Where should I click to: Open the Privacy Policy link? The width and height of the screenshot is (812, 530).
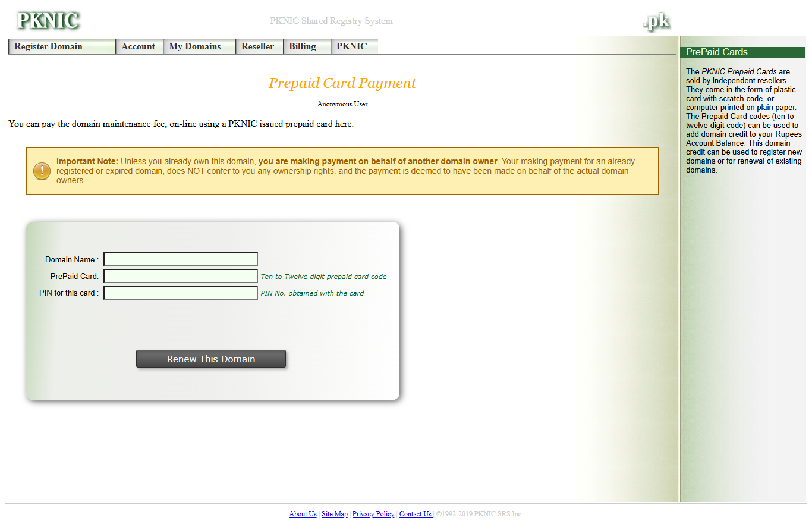pos(373,514)
